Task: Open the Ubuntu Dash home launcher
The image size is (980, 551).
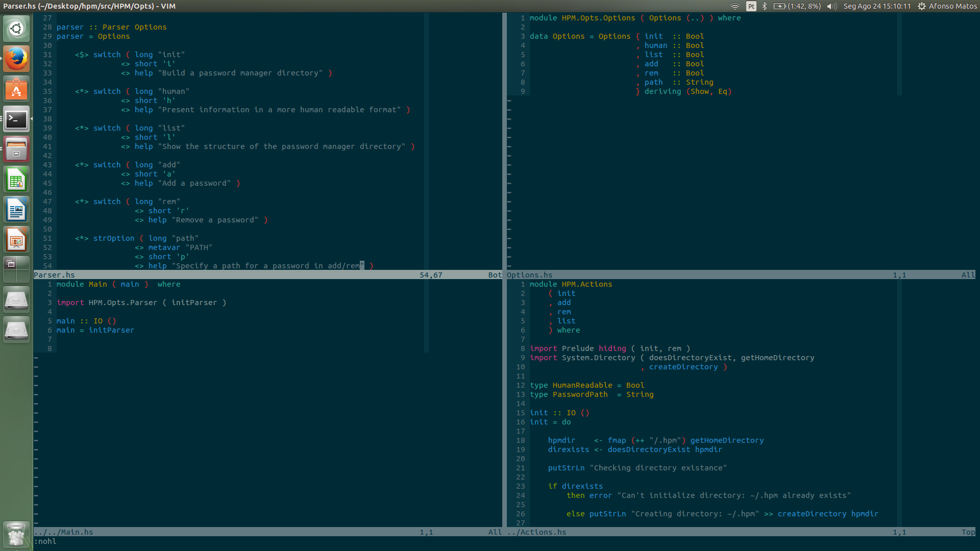Action: tap(16, 29)
